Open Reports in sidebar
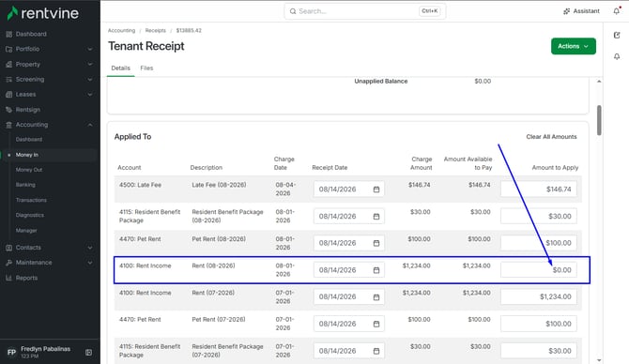The height and width of the screenshot is (364, 629). (26, 278)
